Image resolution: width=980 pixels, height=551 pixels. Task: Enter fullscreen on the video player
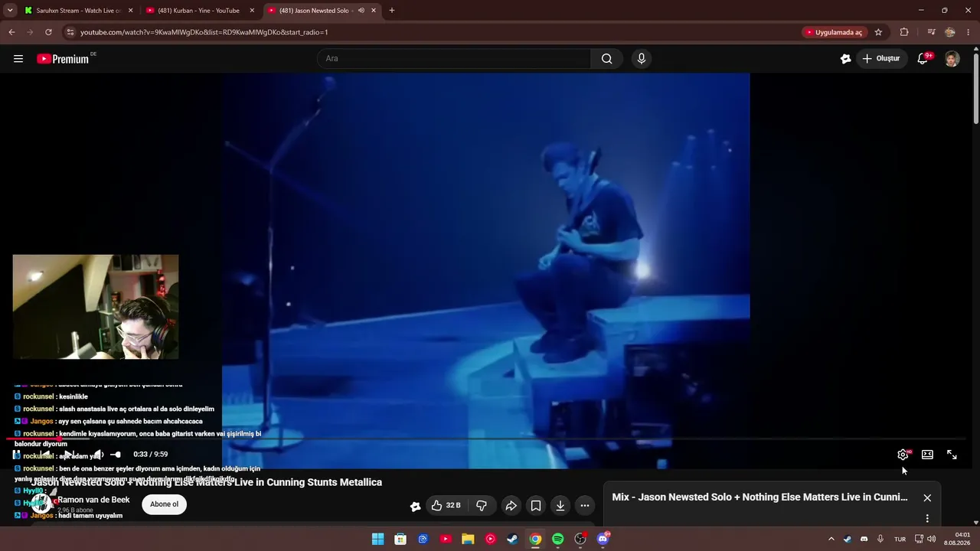pyautogui.click(x=952, y=455)
